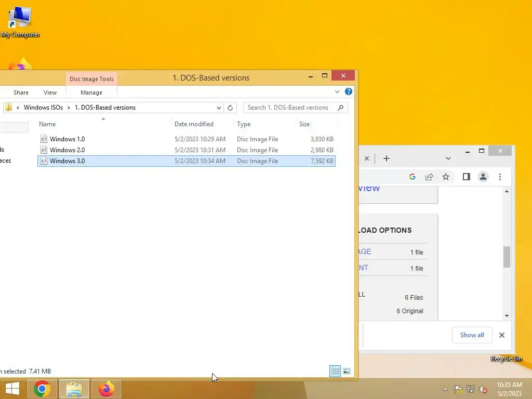Select the Windows 3.0 file name
The image size is (532, 399).
pyautogui.click(x=67, y=161)
